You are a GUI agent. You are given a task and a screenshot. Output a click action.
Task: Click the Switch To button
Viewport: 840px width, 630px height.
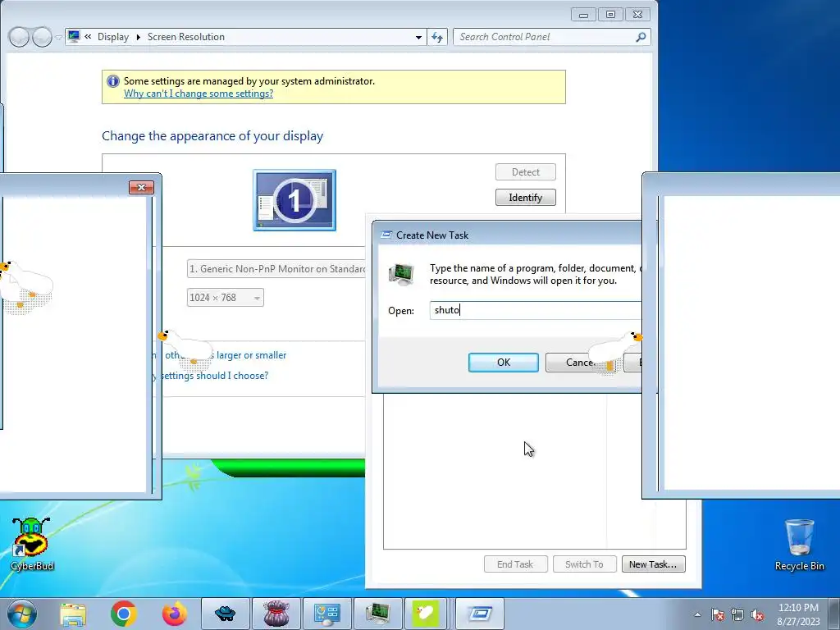584,564
